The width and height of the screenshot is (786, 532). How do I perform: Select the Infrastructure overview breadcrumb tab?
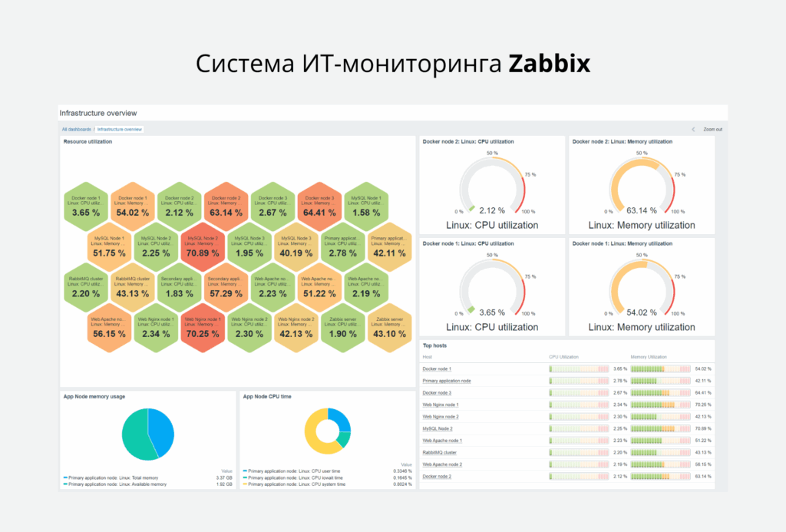point(119,130)
